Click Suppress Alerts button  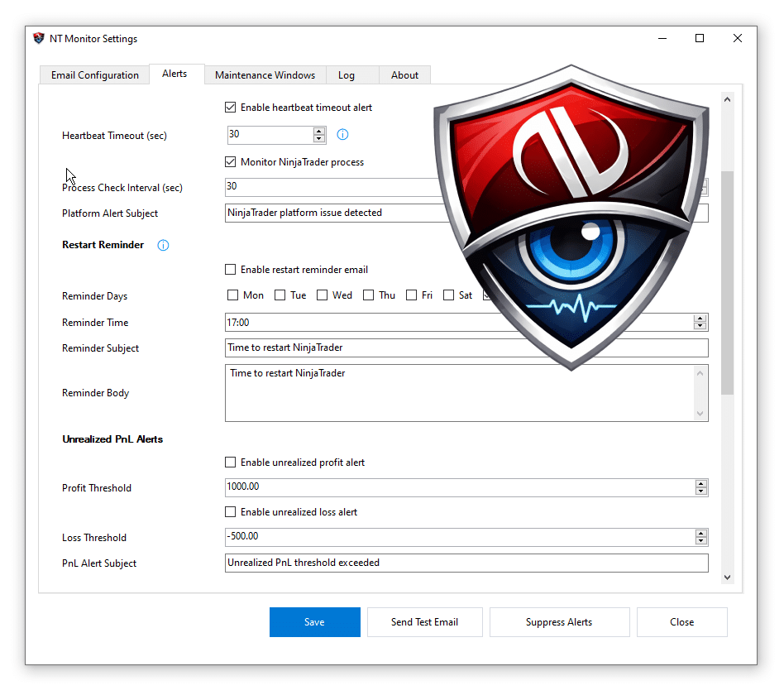pos(559,622)
